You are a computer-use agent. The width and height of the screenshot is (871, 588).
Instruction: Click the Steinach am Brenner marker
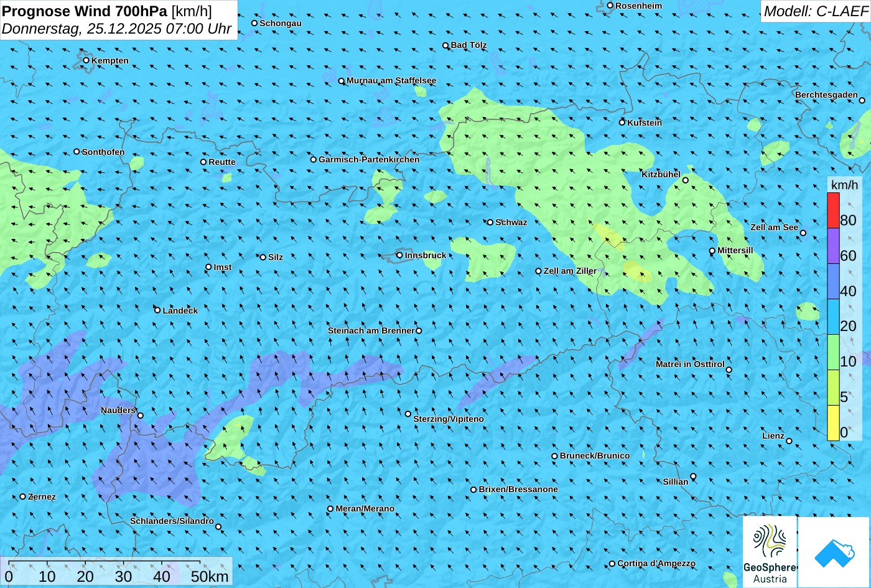point(419,331)
